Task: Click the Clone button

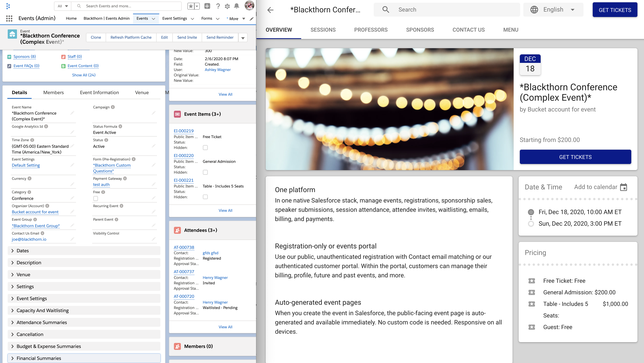Action: [96, 37]
